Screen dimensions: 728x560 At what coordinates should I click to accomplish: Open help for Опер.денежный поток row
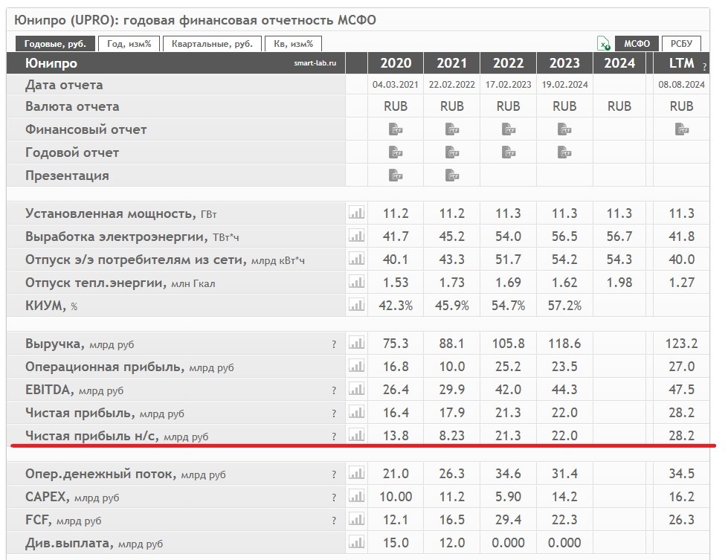pyautogui.click(x=334, y=474)
